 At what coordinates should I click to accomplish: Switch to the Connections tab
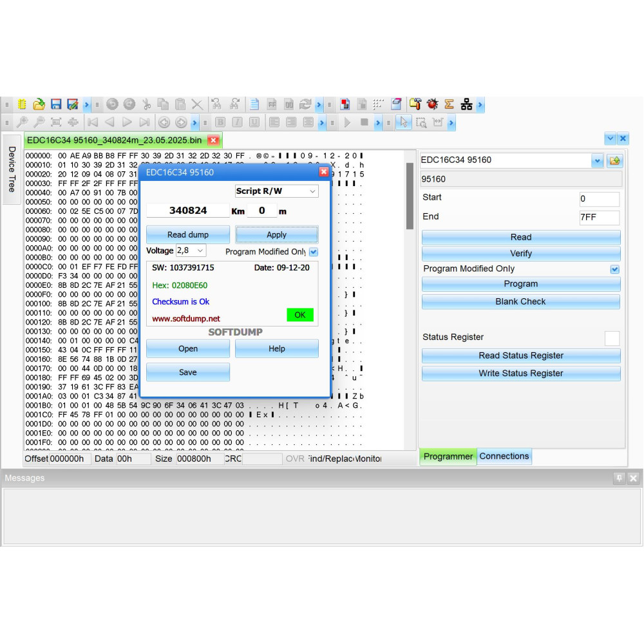(504, 457)
